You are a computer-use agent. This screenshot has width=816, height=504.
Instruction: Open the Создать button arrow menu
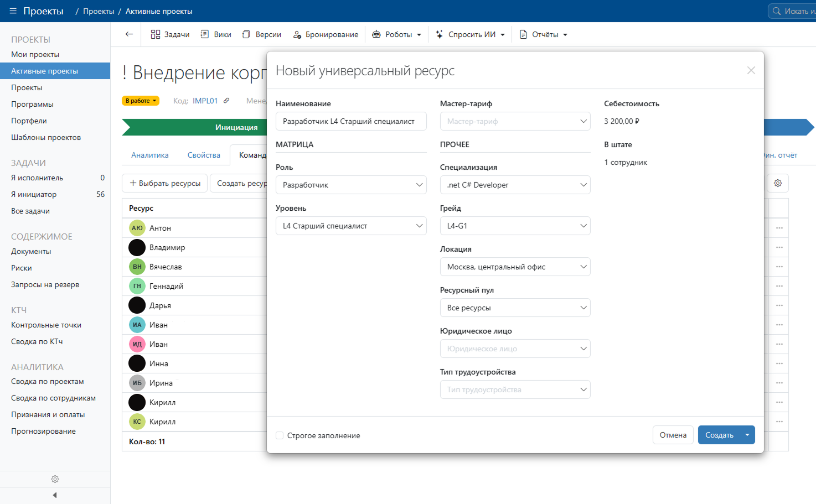pos(747,435)
